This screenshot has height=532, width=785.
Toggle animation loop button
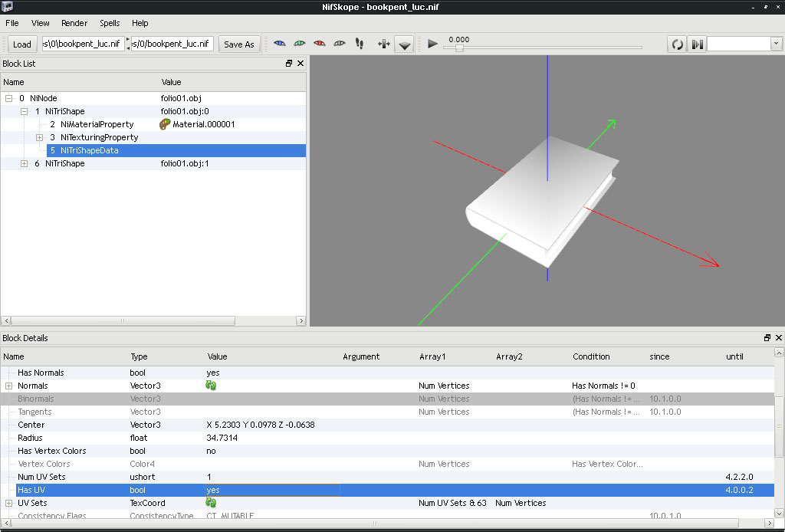click(x=678, y=44)
